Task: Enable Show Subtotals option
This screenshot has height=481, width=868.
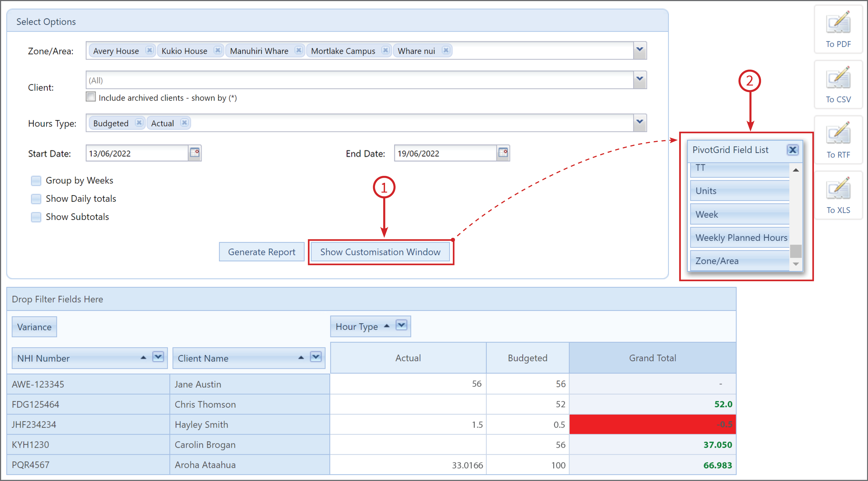Action: [36, 217]
